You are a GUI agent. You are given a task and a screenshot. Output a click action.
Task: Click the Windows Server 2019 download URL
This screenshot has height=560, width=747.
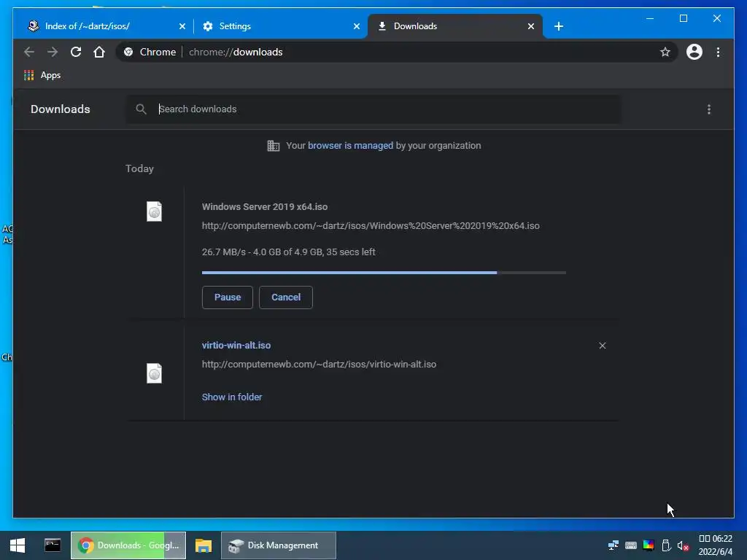371,226
